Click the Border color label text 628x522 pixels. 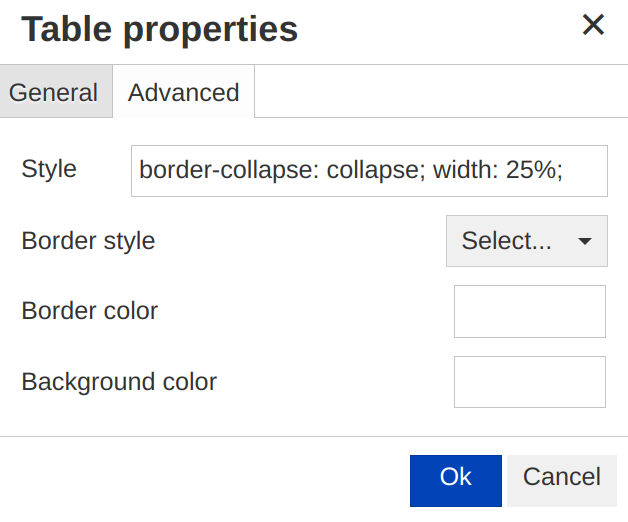tap(90, 311)
